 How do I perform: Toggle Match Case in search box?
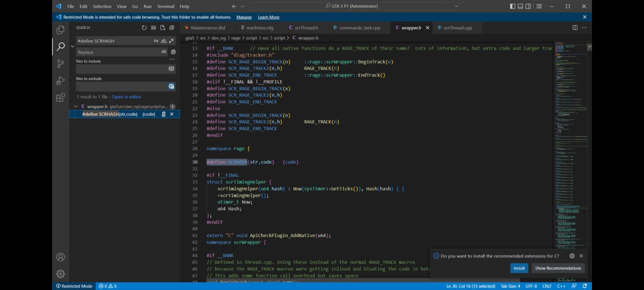156,41
